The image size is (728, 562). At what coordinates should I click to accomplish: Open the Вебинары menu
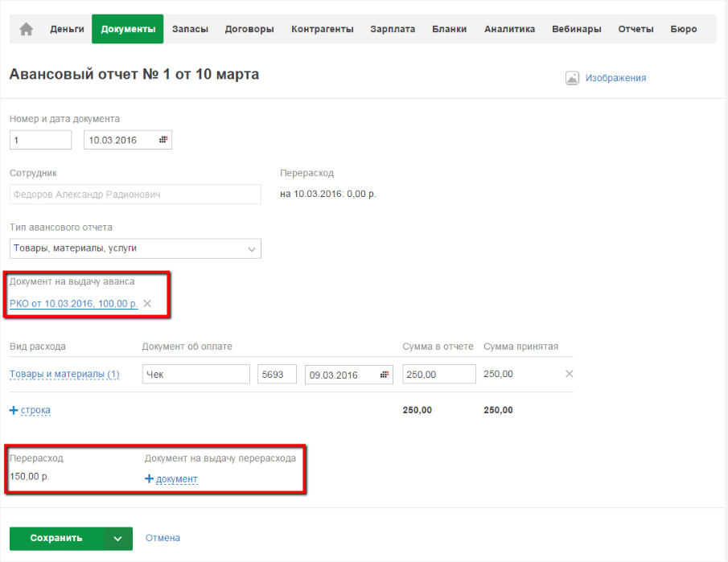(x=577, y=29)
